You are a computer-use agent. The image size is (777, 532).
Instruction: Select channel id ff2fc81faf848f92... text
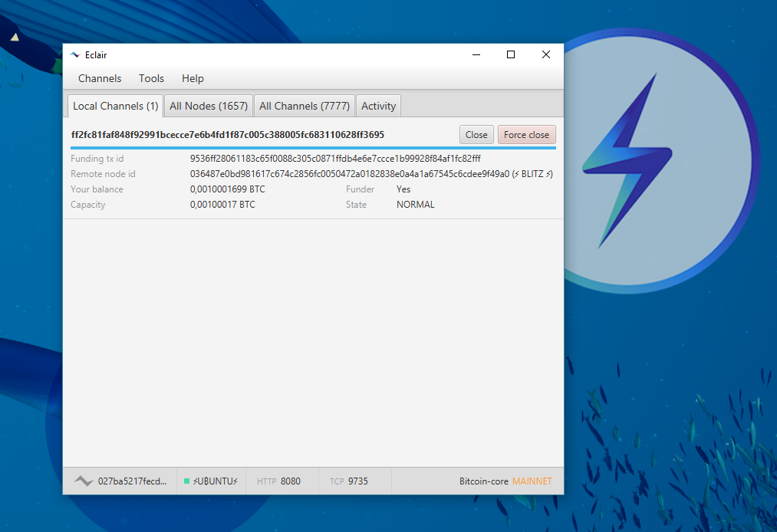[228, 135]
